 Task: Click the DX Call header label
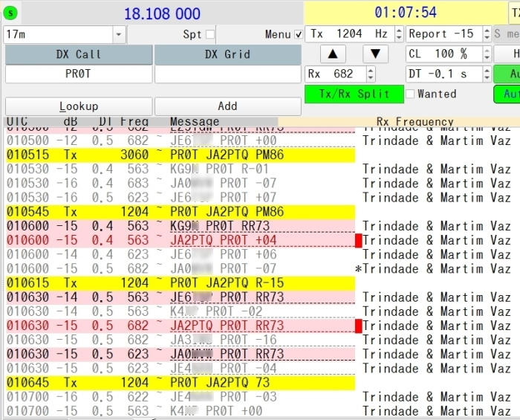click(x=79, y=54)
